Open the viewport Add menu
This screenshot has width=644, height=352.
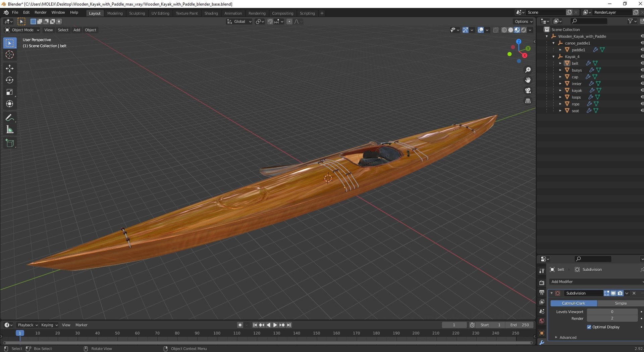(76, 30)
